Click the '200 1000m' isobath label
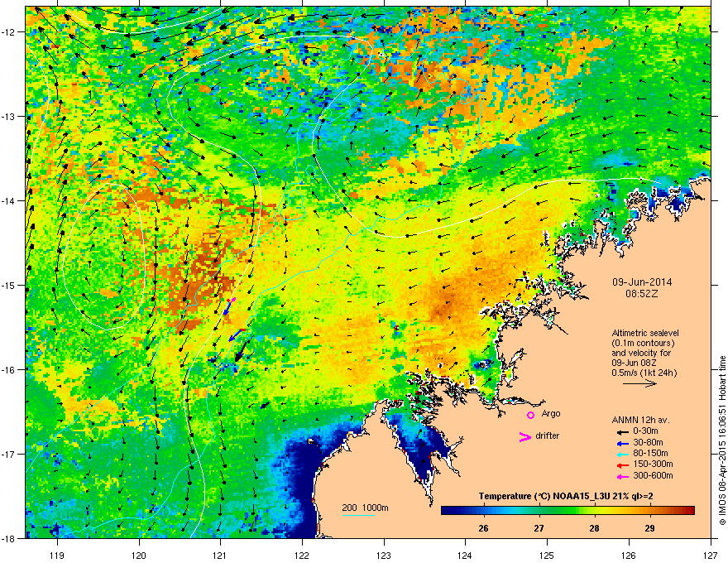 (x=365, y=508)
